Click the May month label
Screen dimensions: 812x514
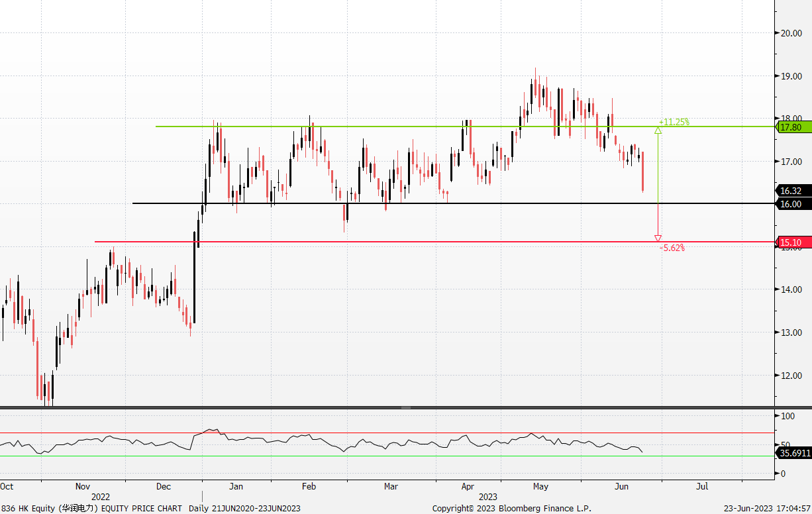[541, 486]
